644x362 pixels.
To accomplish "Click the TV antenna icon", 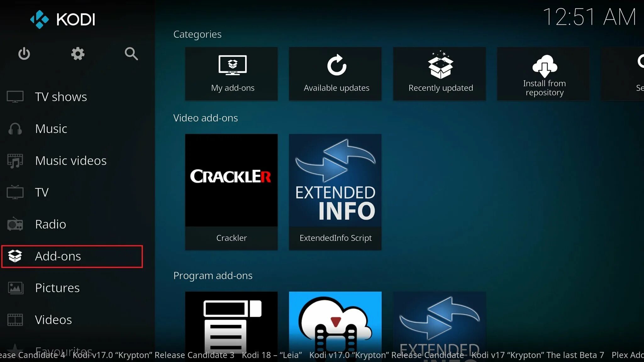I will tap(15, 192).
